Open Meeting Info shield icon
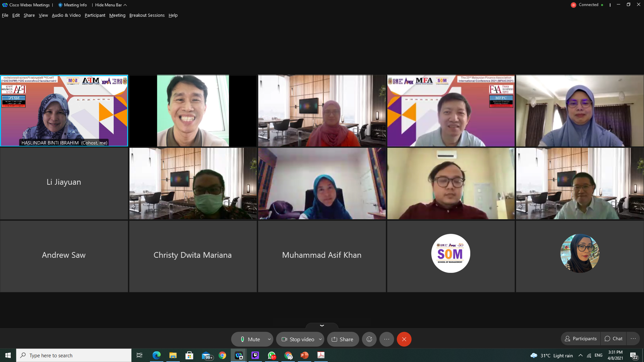Viewport: 644px width, 362px height. [x=60, y=5]
